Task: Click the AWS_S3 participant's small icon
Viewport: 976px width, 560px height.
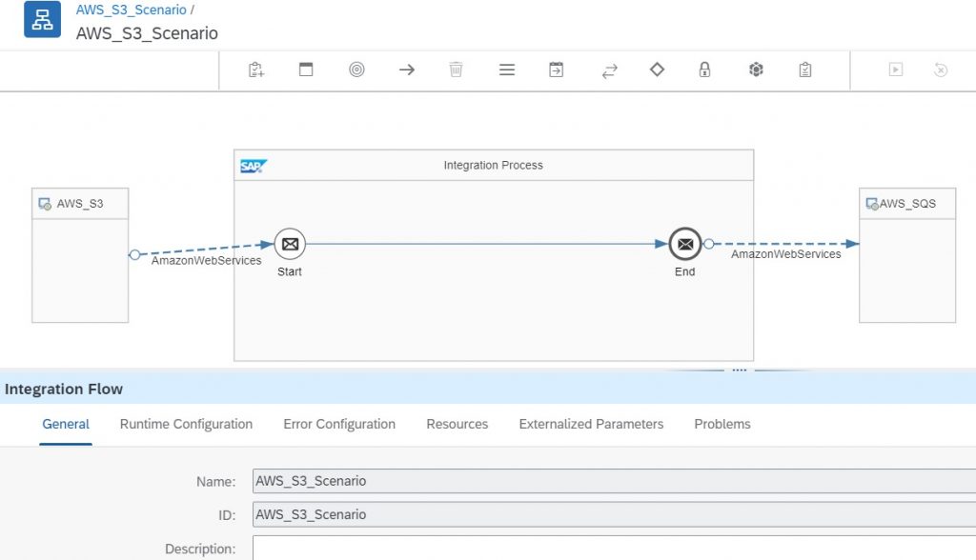Action: coord(45,204)
